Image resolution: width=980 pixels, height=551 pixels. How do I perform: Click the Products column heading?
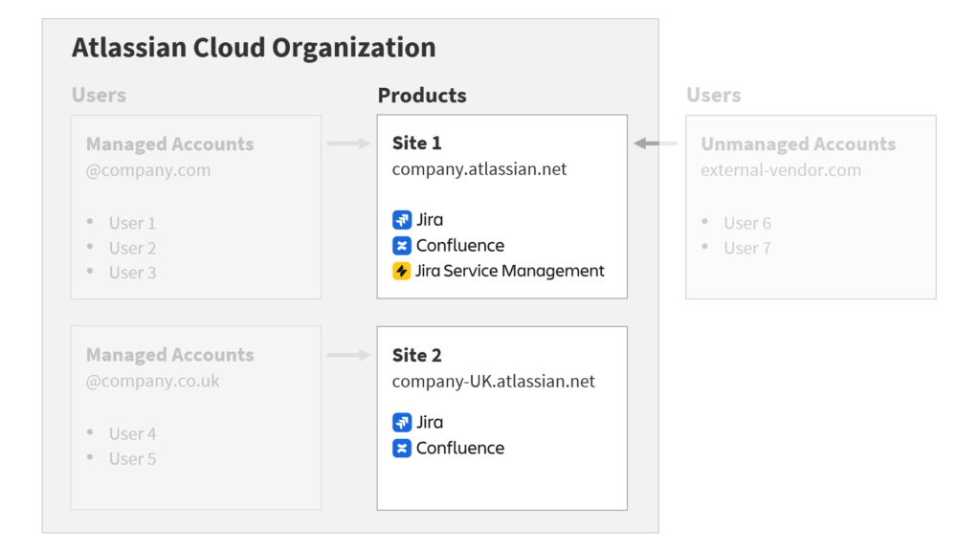click(x=422, y=96)
